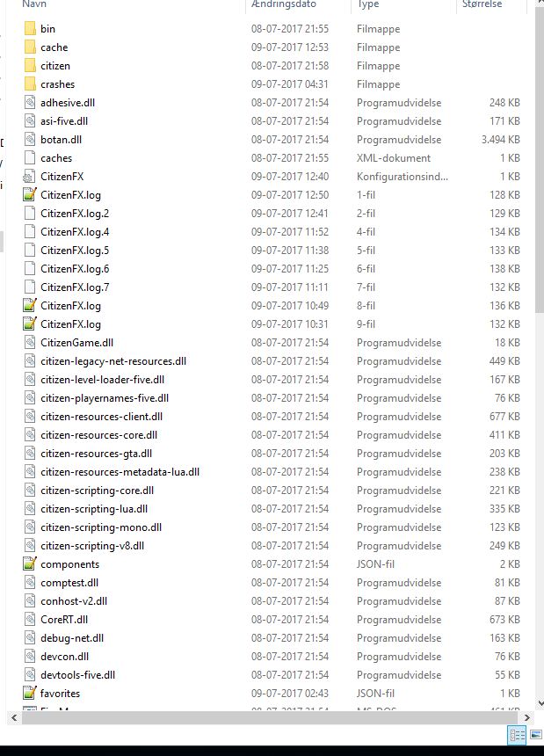The height and width of the screenshot is (756, 544).
Task: Select file name devtools-five.dll
Action: coord(77,675)
